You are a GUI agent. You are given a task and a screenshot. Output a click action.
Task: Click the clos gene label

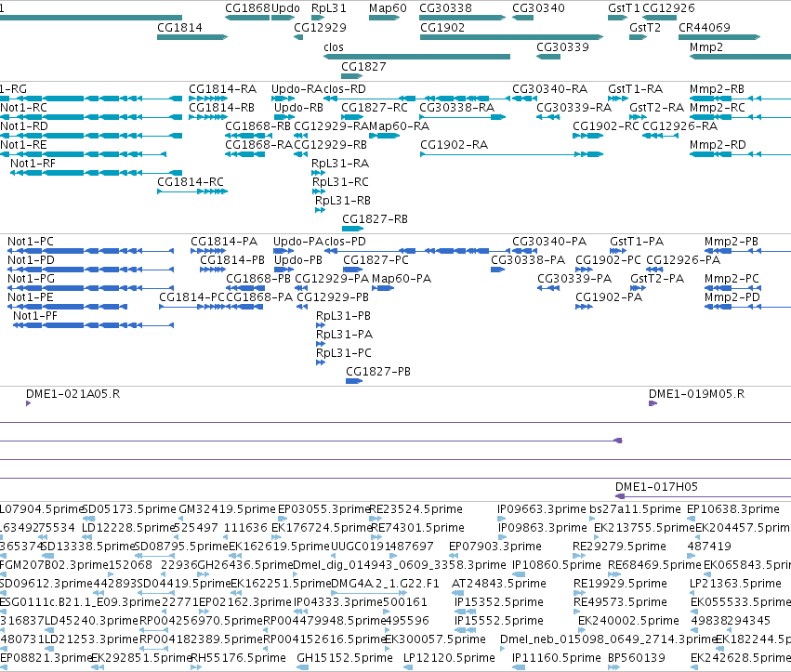pyautogui.click(x=334, y=46)
